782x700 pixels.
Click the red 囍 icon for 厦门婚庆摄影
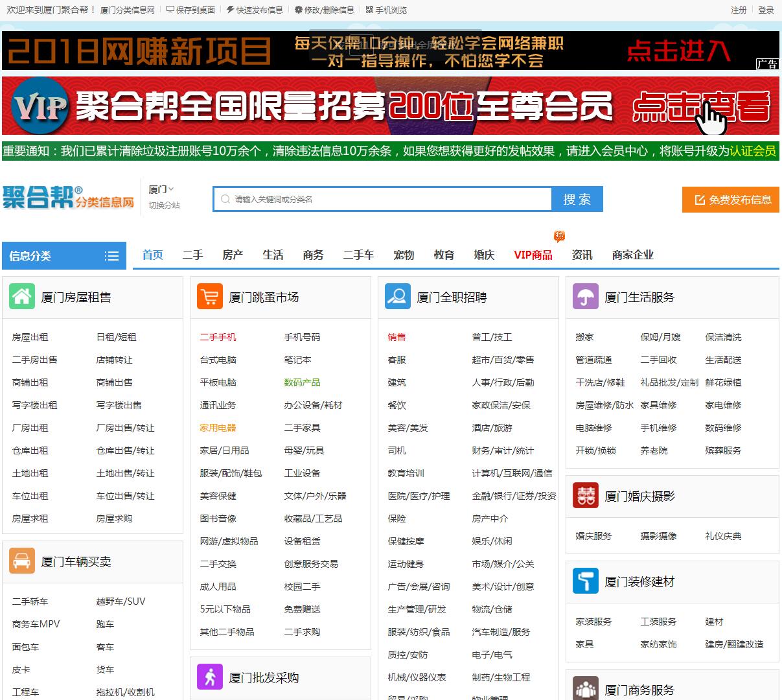(585, 496)
